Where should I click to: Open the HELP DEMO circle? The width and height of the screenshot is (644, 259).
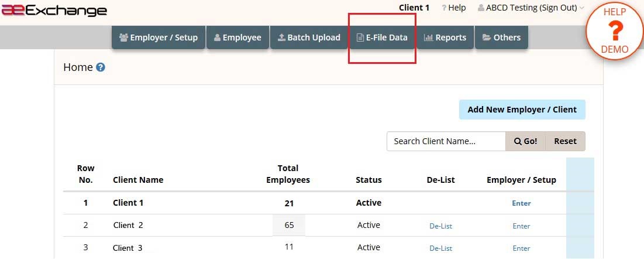tap(614, 31)
